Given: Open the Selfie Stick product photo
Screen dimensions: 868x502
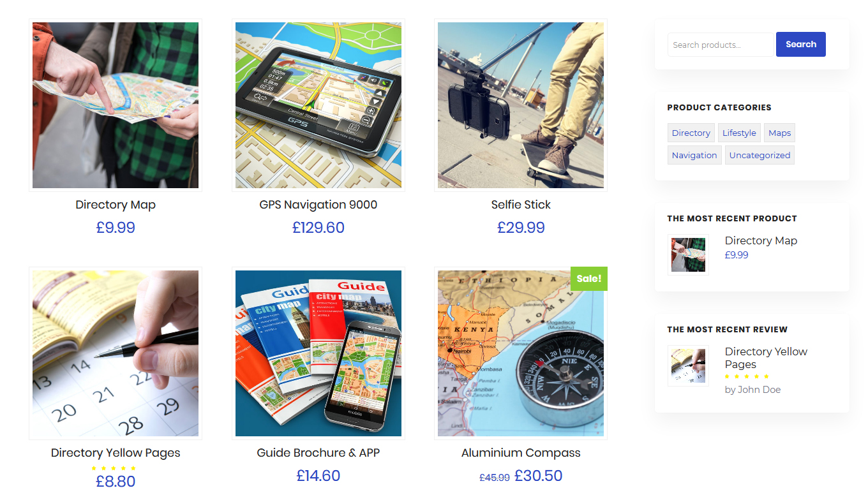Looking at the screenshot, I should point(521,105).
